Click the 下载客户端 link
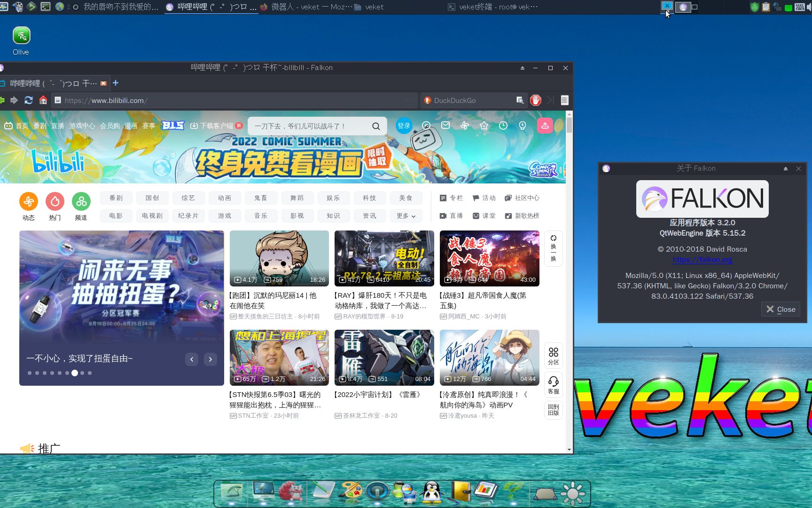 (x=216, y=126)
